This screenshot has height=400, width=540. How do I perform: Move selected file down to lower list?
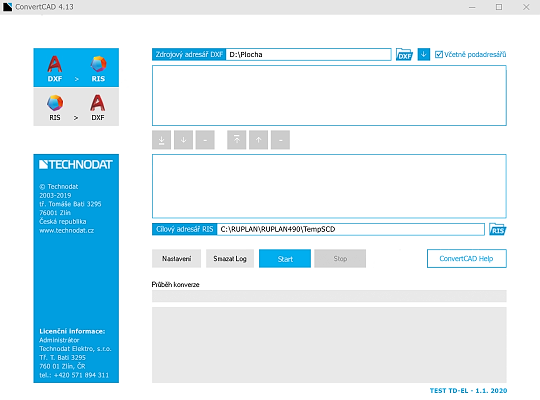pyautogui.click(x=183, y=140)
